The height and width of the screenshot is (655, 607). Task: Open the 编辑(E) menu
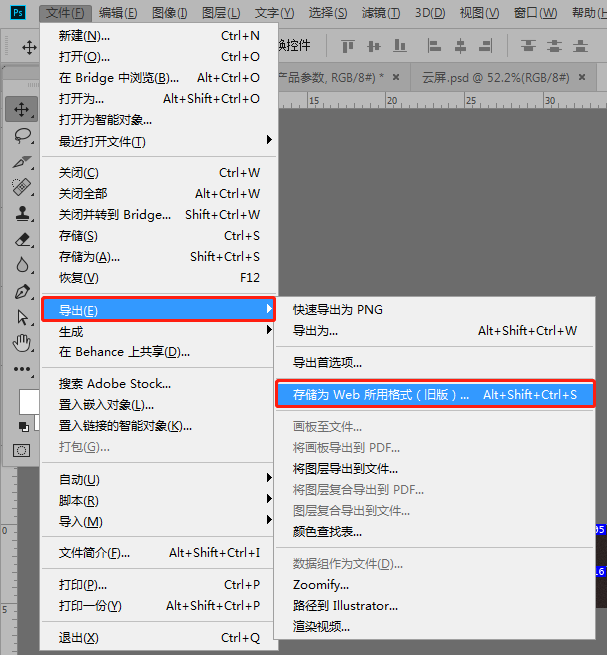click(x=118, y=13)
